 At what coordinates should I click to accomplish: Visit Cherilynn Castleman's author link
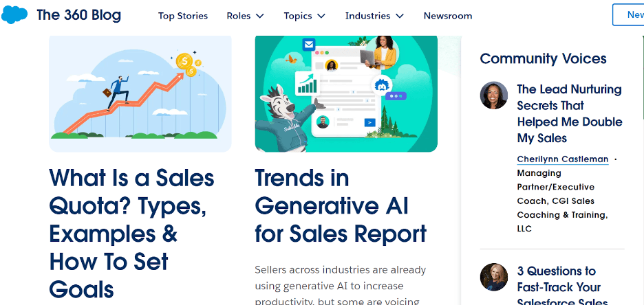[563, 159]
